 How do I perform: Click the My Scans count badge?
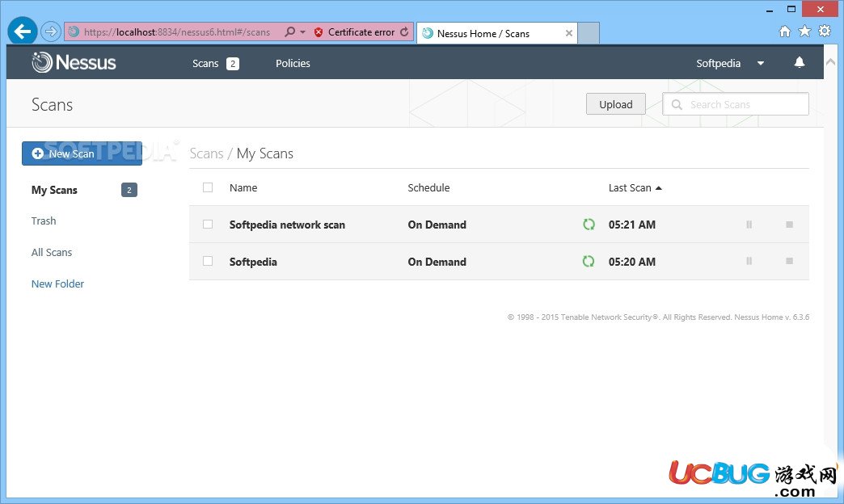tap(129, 190)
